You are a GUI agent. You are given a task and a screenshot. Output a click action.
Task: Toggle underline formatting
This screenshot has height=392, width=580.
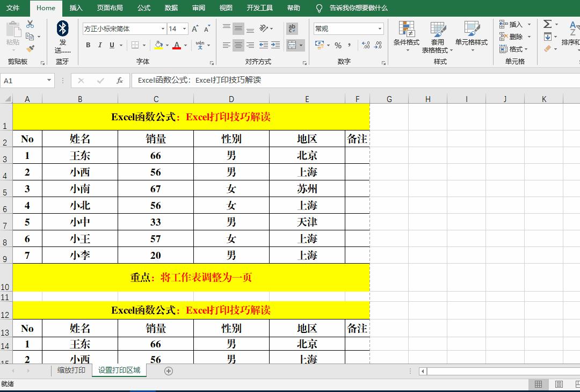point(111,45)
